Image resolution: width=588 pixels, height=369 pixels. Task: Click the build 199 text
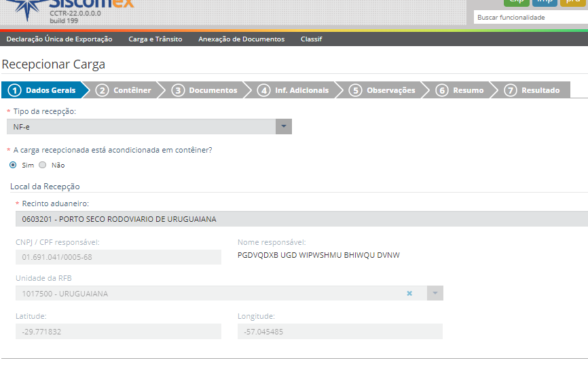pyautogui.click(x=64, y=21)
